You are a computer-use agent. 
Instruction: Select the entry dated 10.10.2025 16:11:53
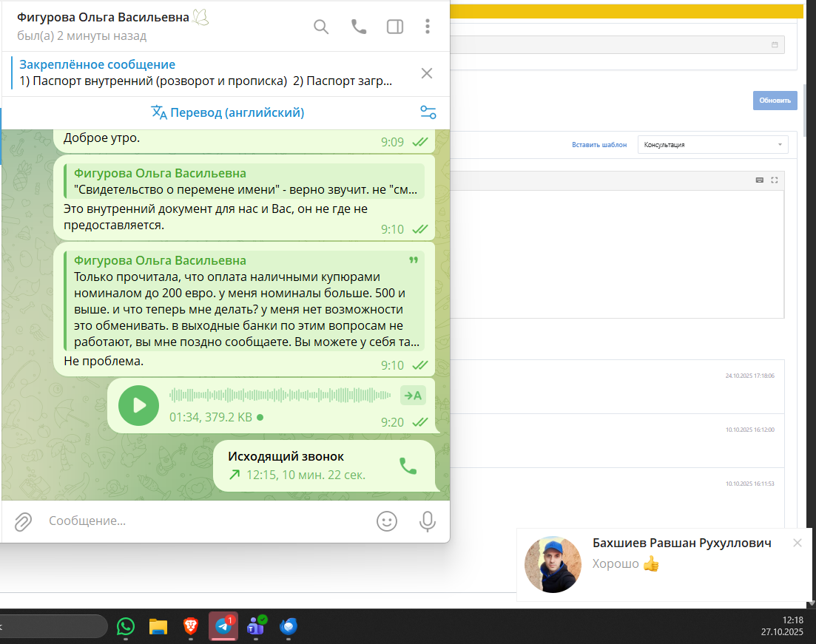pyautogui.click(x=617, y=497)
